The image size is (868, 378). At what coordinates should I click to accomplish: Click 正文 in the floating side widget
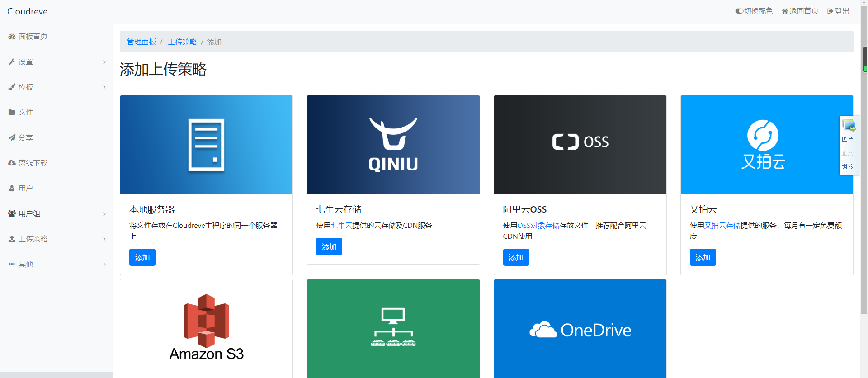point(848,153)
